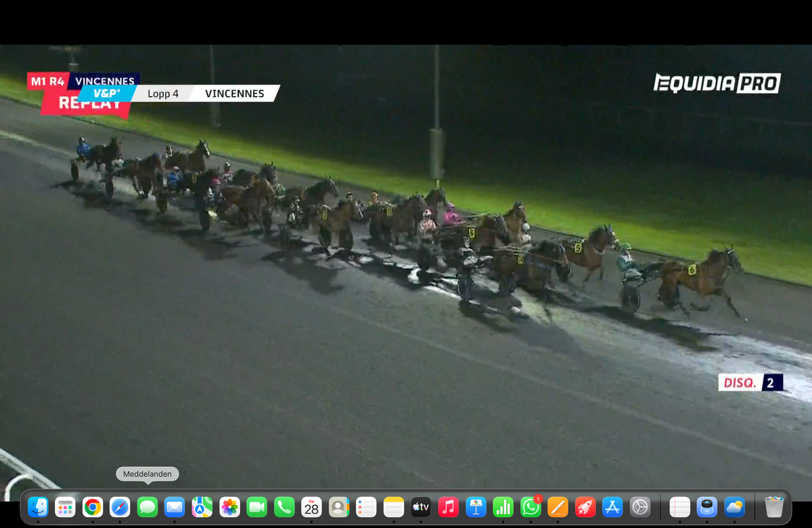Open the yellow Notes app

[393, 506]
